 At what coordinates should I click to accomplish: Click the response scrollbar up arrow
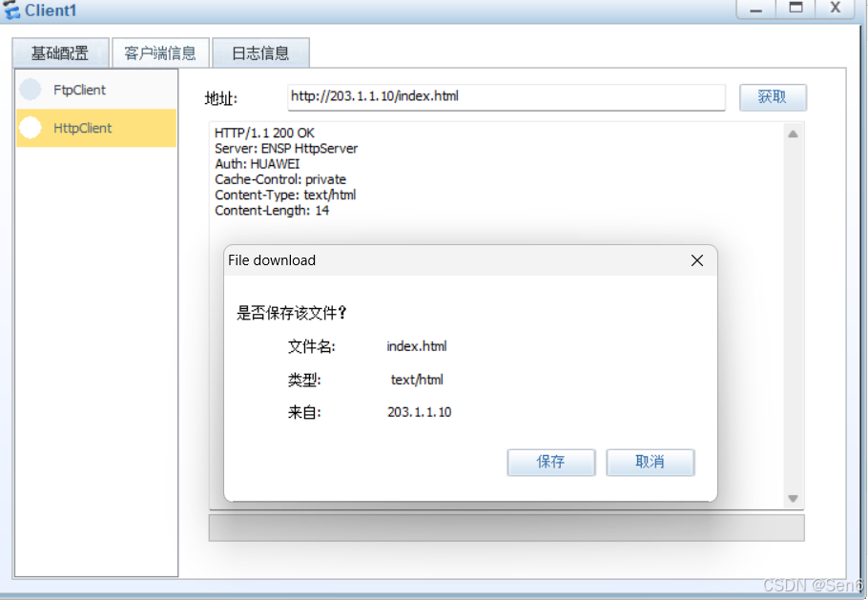[793, 134]
